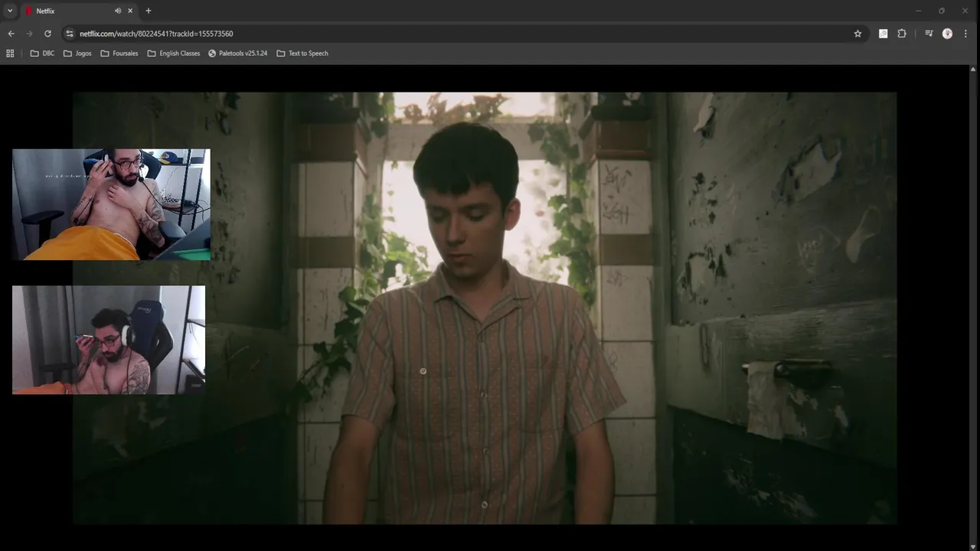Restore down the Chrome window

(942, 11)
